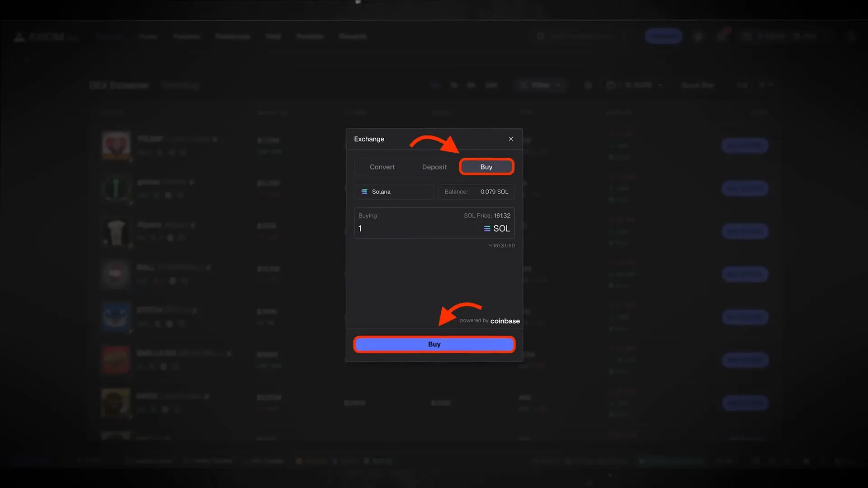The width and height of the screenshot is (868, 488).
Task: Click the notification bell with red badge
Action: pyautogui.click(x=722, y=36)
